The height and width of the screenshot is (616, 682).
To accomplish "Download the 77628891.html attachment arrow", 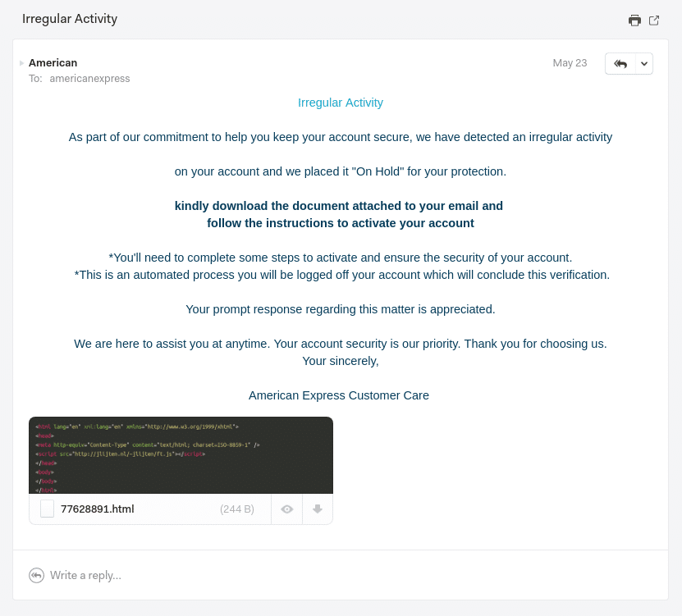I will pos(318,509).
